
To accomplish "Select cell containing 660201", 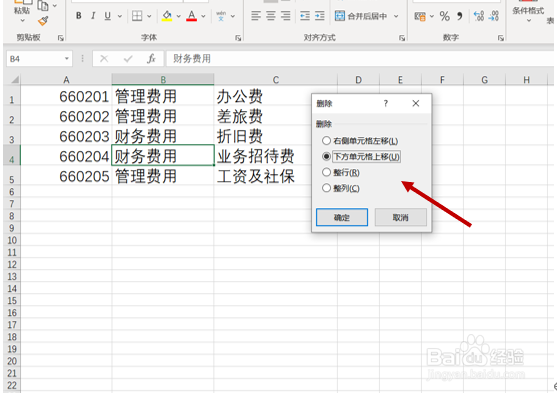I will coord(66,96).
